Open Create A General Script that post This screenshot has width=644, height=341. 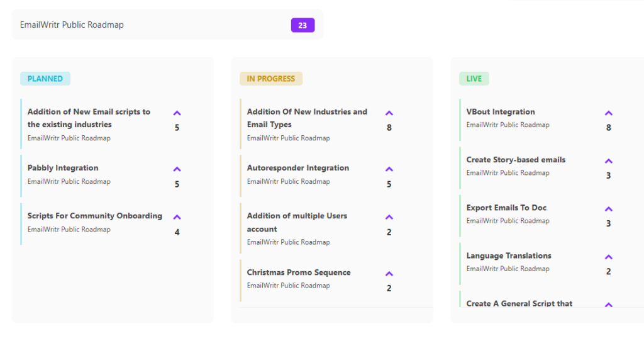[x=519, y=303]
